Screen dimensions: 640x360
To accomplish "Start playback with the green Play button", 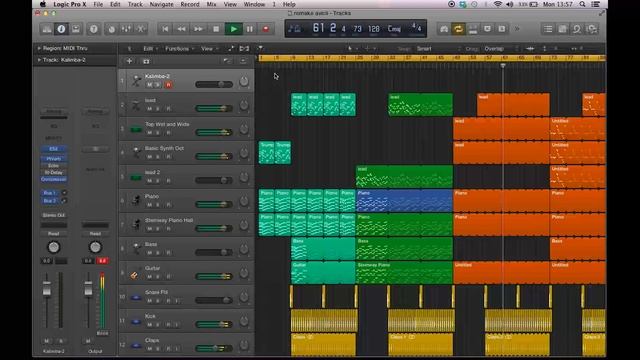I will coord(233,29).
